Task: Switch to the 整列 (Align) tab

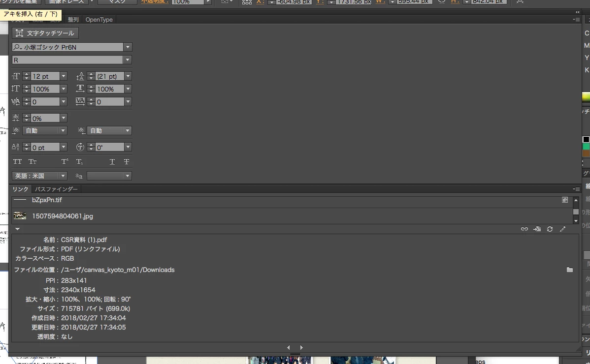Action: point(73,20)
